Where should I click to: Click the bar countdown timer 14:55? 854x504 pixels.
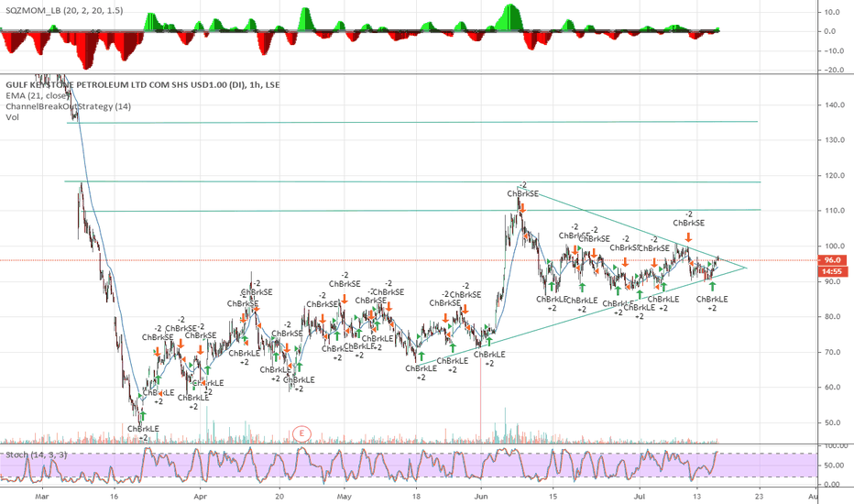coord(833,271)
